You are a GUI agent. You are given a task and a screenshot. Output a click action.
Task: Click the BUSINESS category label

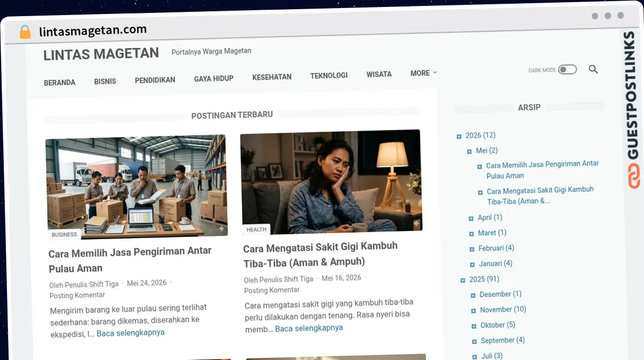point(64,234)
